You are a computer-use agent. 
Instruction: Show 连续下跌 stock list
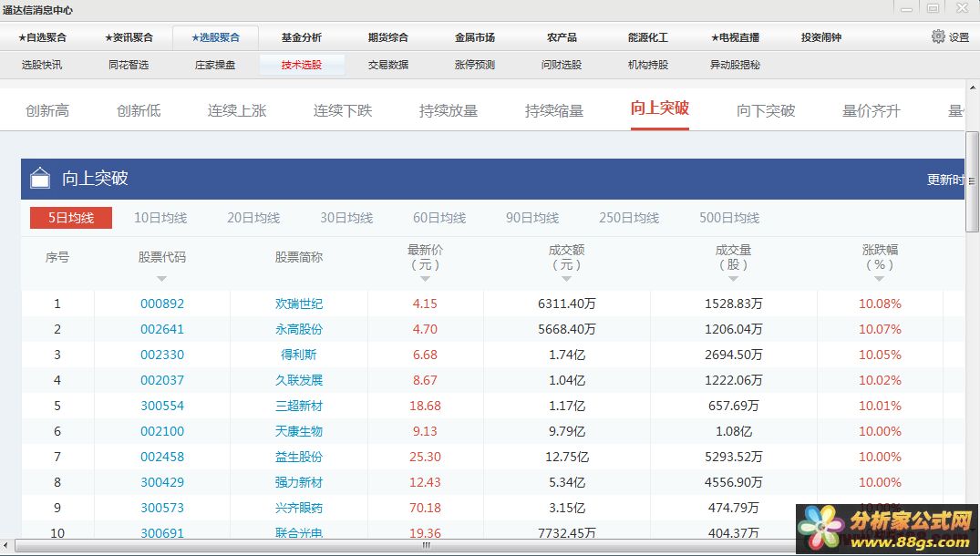[x=343, y=111]
